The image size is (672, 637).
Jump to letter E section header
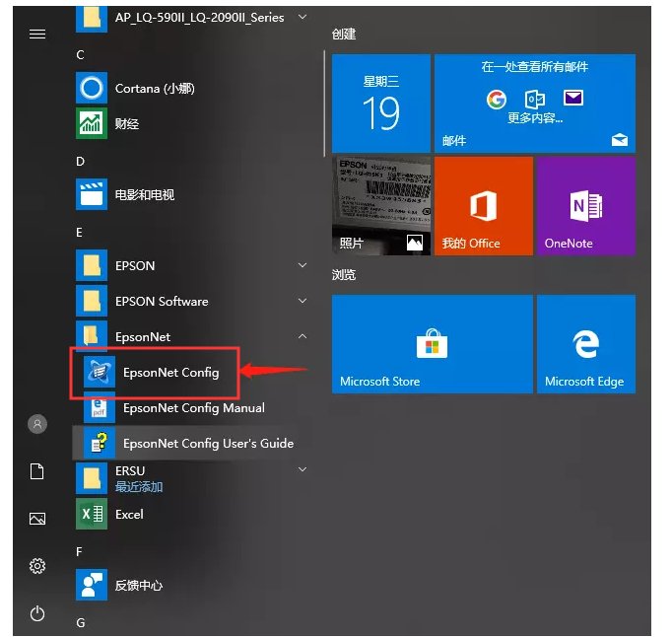point(79,232)
